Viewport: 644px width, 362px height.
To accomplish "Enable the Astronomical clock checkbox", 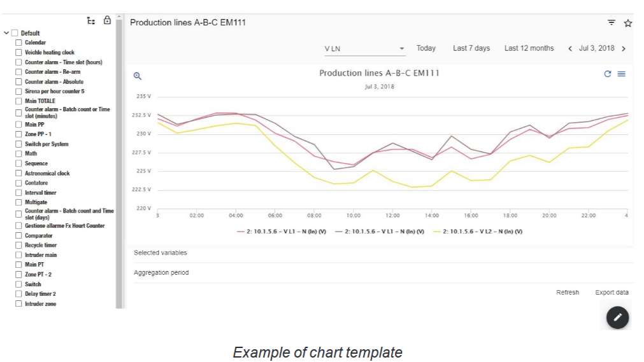I will point(18,173).
